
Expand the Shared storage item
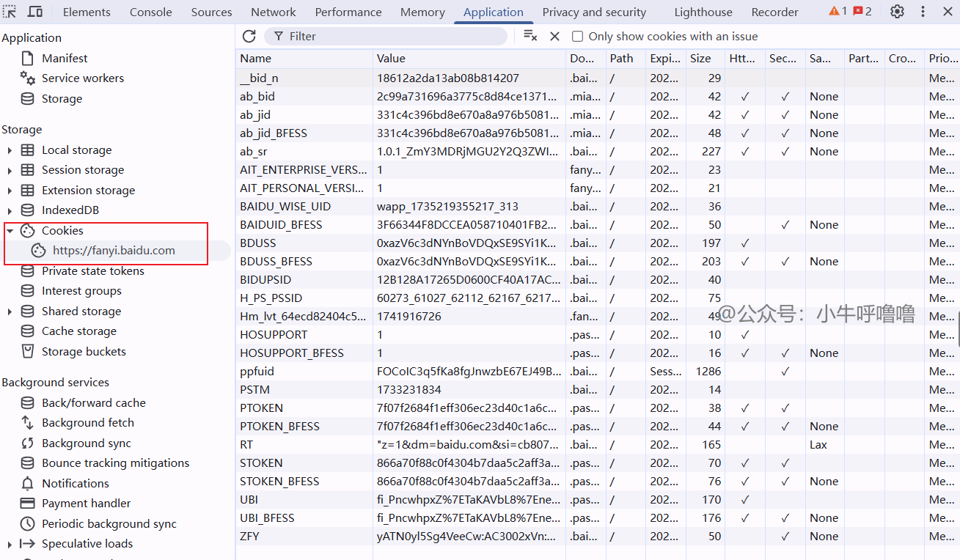pyautogui.click(x=10, y=312)
